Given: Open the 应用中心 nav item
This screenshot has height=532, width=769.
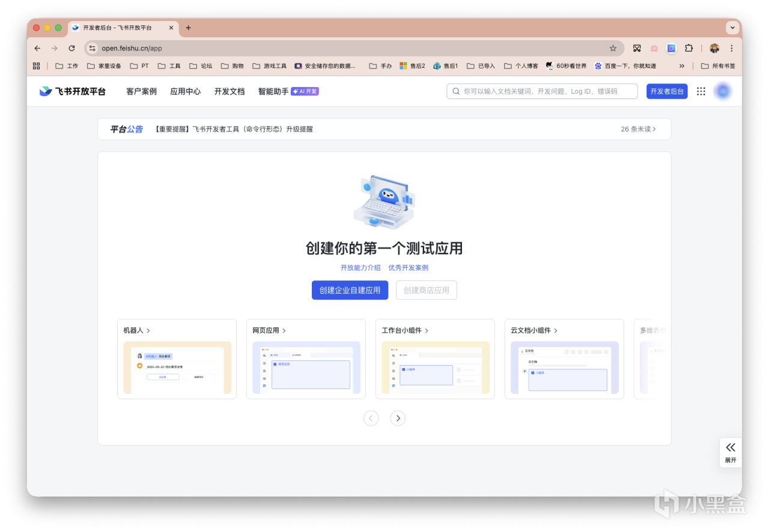Looking at the screenshot, I should coord(186,91).
